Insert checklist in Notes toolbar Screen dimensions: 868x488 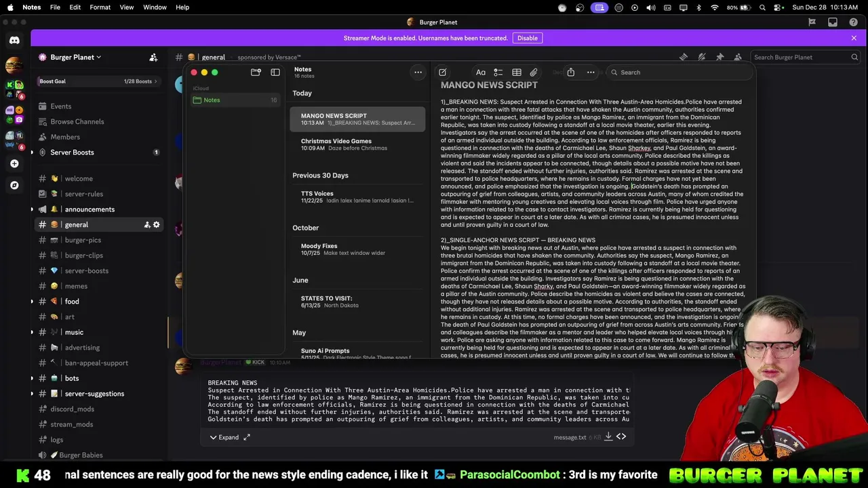pyautogui.click(x=498, y=72)
